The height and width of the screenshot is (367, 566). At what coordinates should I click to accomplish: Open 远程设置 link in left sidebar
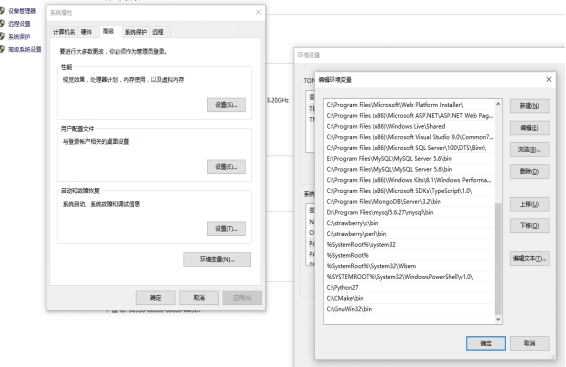pos(19,24)
